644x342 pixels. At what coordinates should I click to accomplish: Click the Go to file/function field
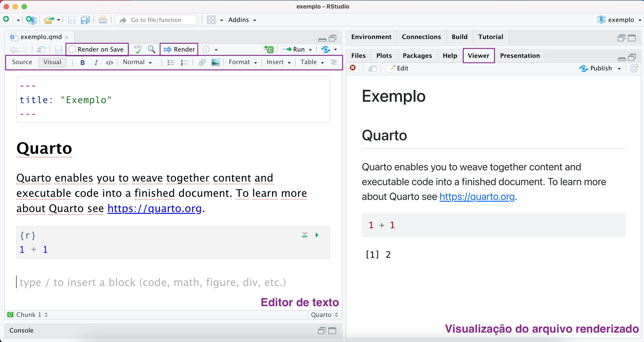pos(156,20)
